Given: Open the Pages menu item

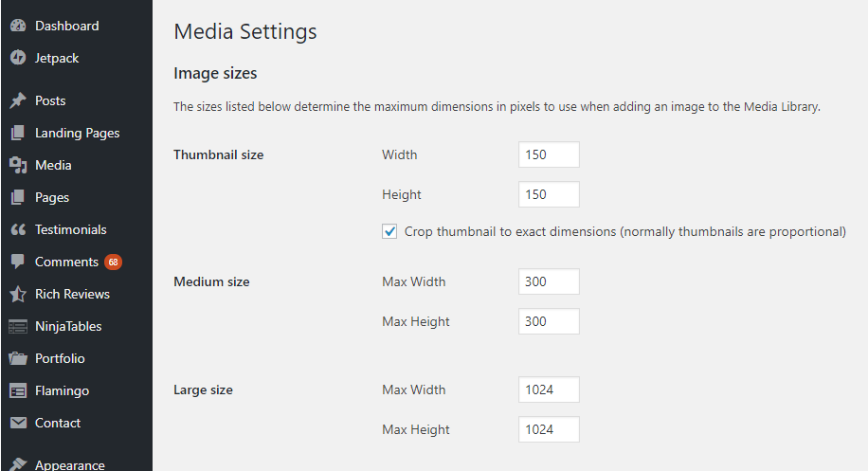Looking at the screenshot, I should click(52, 197).
